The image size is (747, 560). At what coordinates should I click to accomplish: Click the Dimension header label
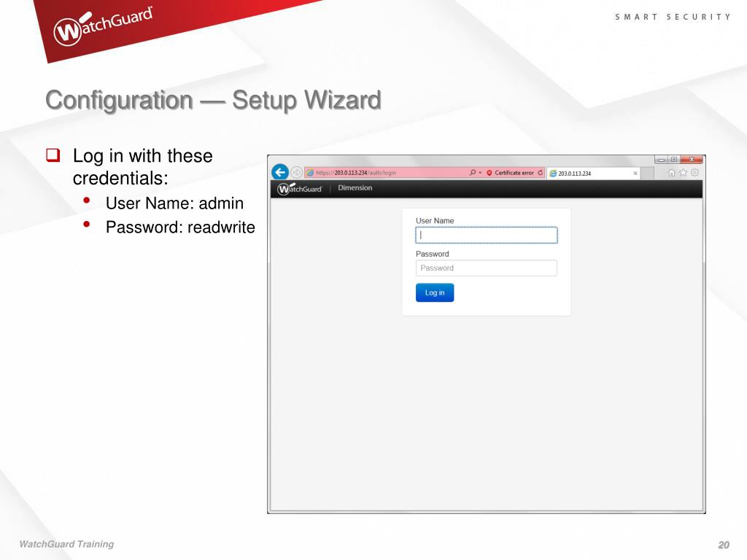click(x=355, y=187)
